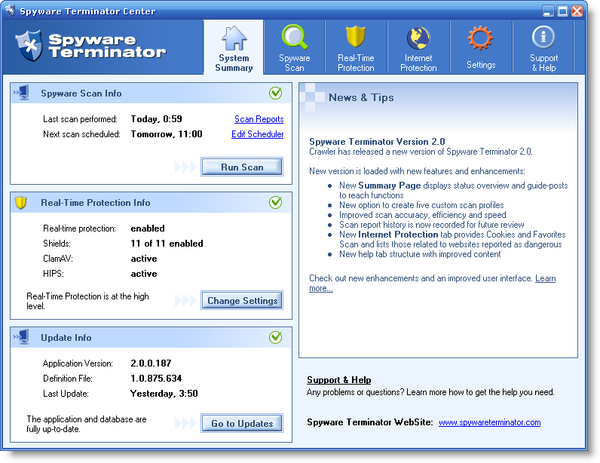The image size is (600, 463).
Task: Click 'Real-Time Protection is at the high level.' text
Action: click(88, 301)
